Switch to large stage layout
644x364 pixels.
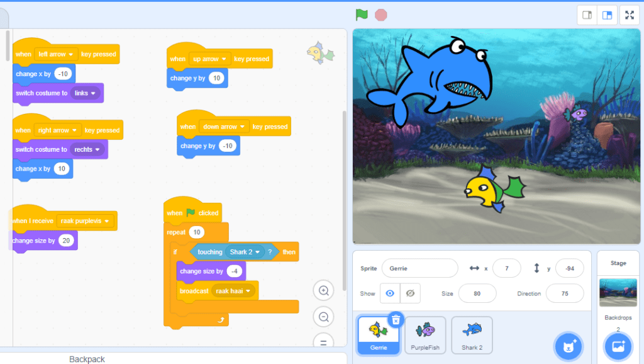pyautogui.click(x=607, y=15)
